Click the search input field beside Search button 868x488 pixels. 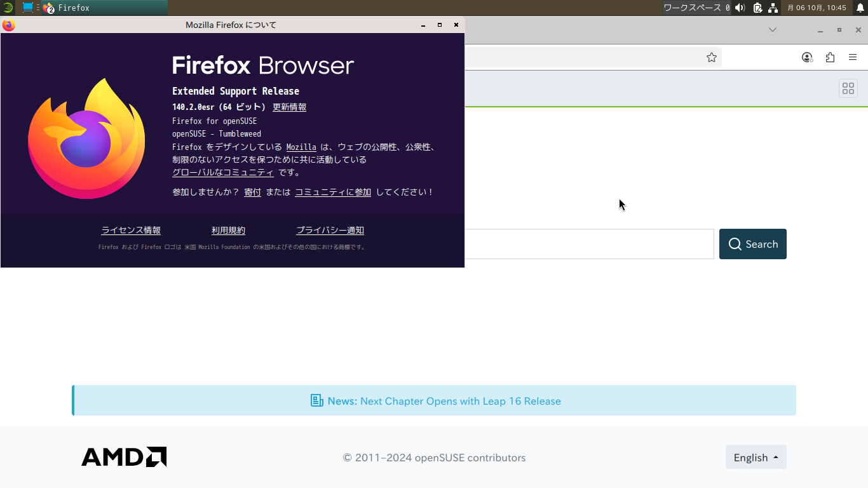(589, 244)
